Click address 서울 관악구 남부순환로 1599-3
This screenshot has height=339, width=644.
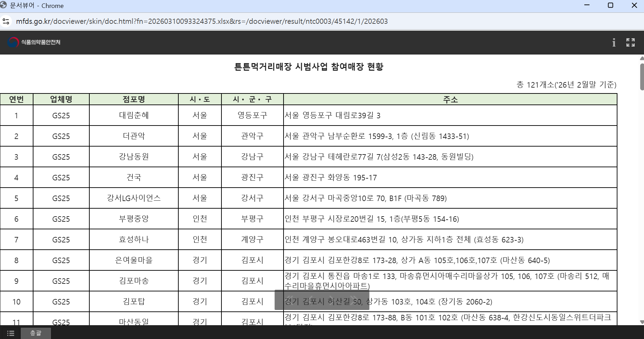point(377,136)
